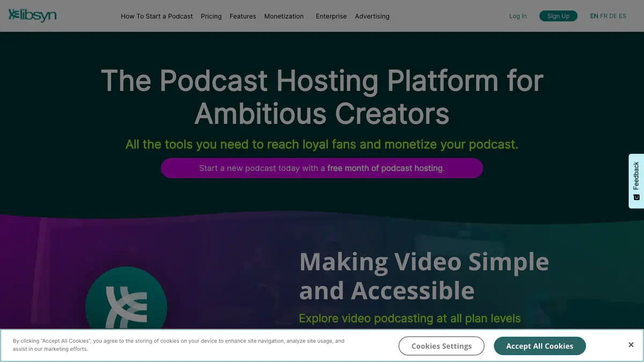This screenshot has width=644, height=362.
Task: Switch the site language to EN
Action: coord(594,16)
